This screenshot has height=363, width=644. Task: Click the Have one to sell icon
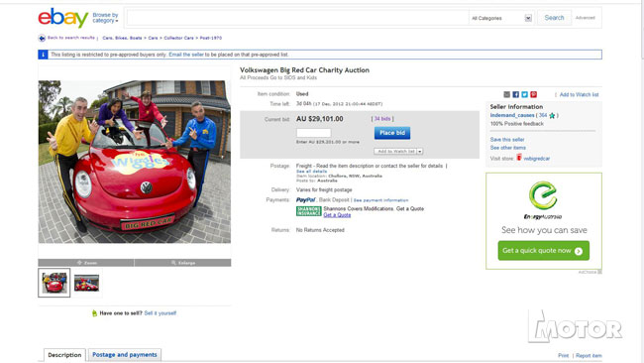tap(94, 313)
